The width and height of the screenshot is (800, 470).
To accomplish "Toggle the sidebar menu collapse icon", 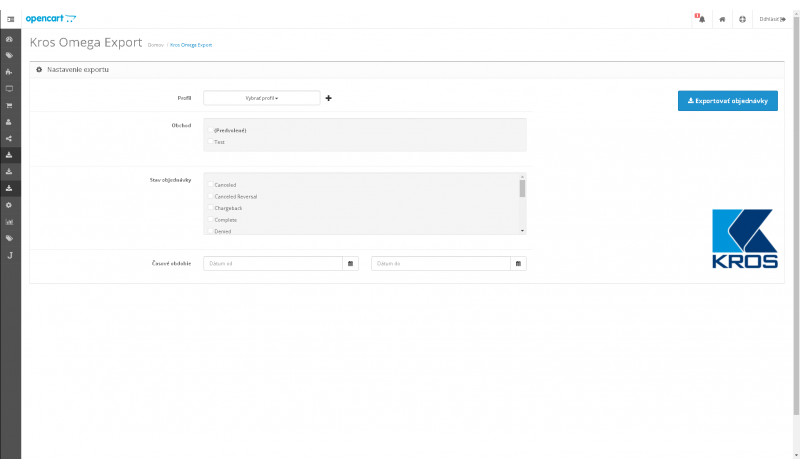I will [10, 19].
